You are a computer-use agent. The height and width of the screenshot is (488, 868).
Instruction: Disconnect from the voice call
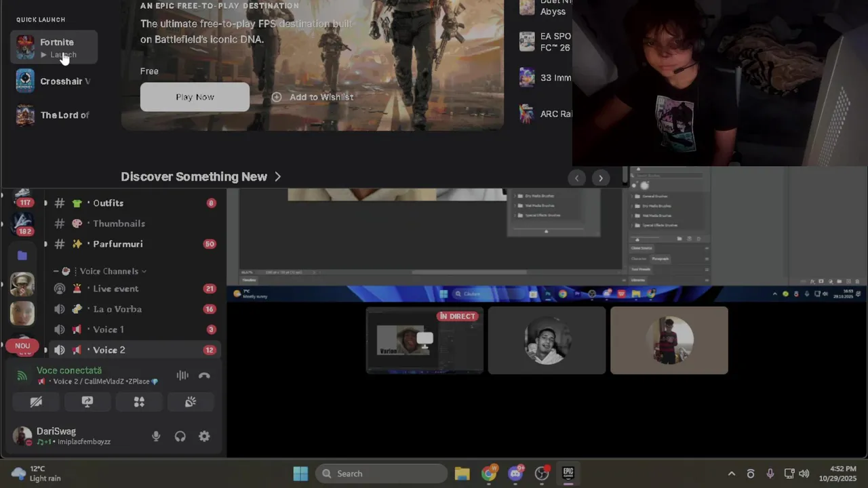coord(204,375)
